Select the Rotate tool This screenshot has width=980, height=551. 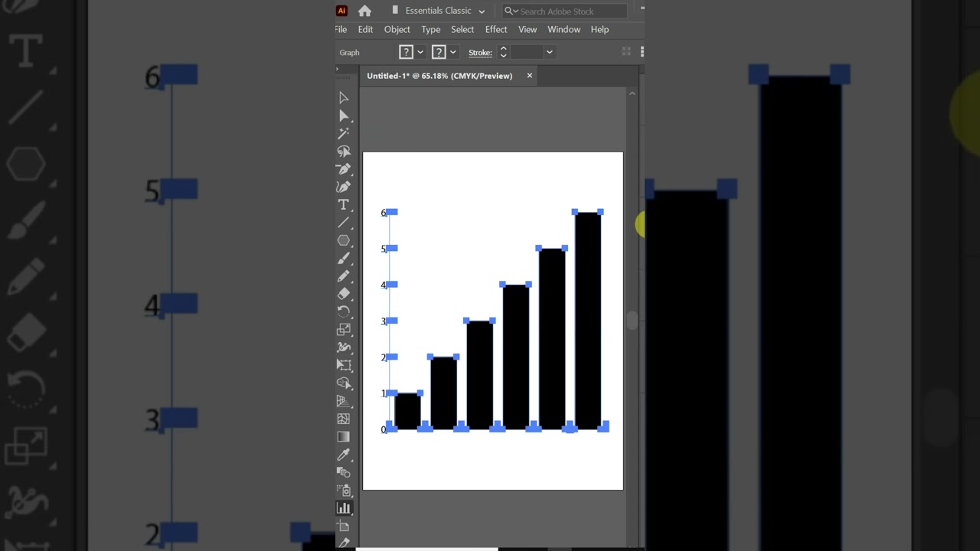[x=344, y=312]
